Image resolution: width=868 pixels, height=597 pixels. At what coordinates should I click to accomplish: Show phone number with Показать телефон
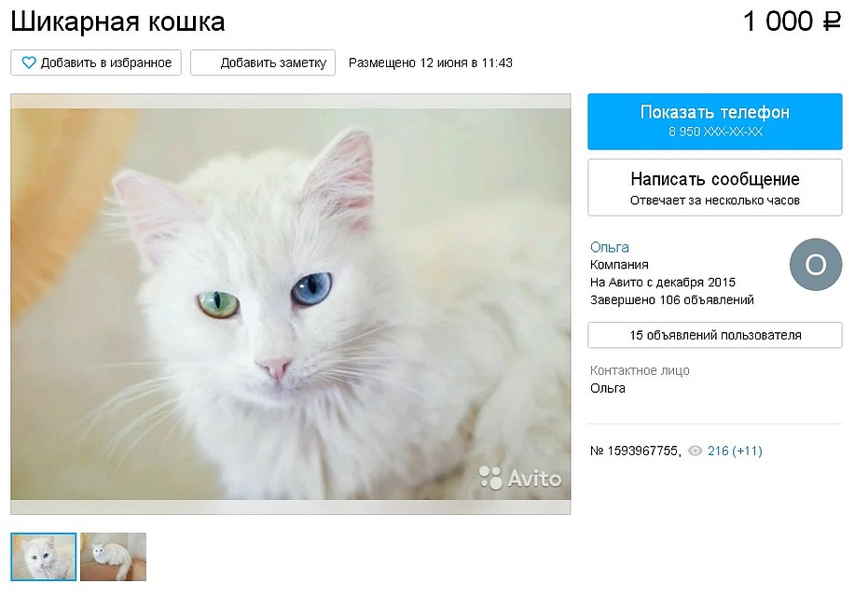click(x=715, y=121)
